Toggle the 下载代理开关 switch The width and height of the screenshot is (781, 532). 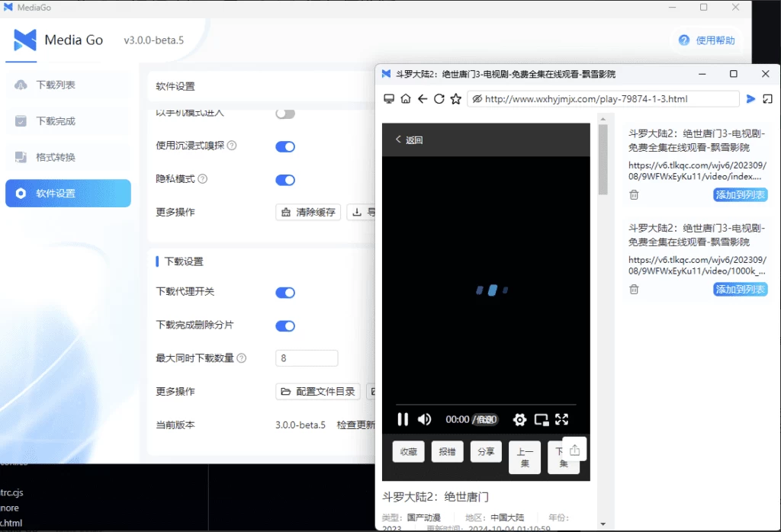pyautogui.click(x=285, y=293)
